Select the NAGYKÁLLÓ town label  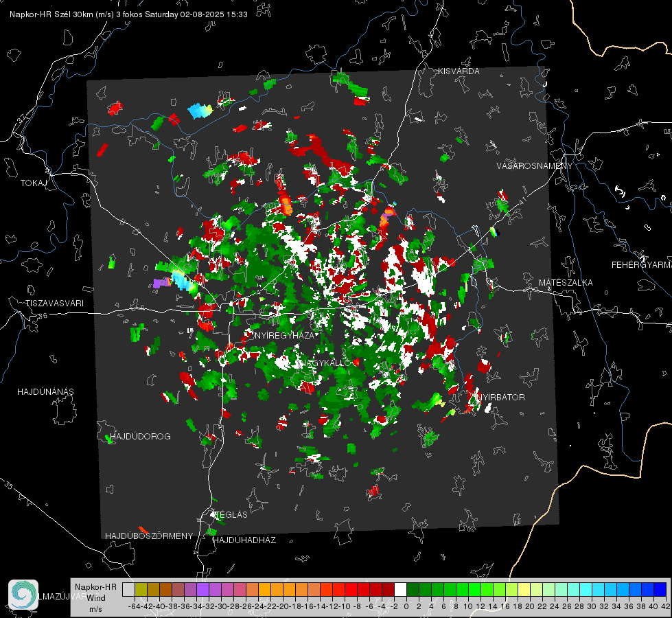325,363
